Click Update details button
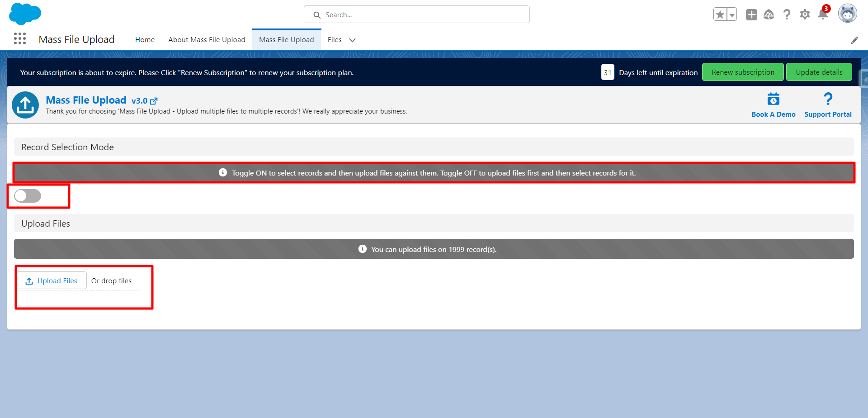The height and width of the screenshot is (418, 868). click(x=819, y=72)
